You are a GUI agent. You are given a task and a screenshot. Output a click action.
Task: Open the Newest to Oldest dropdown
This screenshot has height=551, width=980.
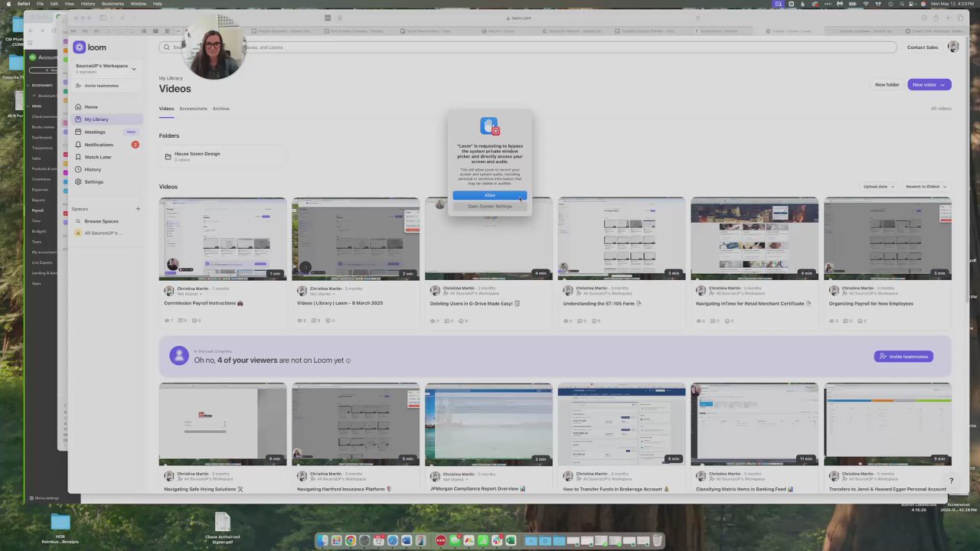[x=926, y=187]
